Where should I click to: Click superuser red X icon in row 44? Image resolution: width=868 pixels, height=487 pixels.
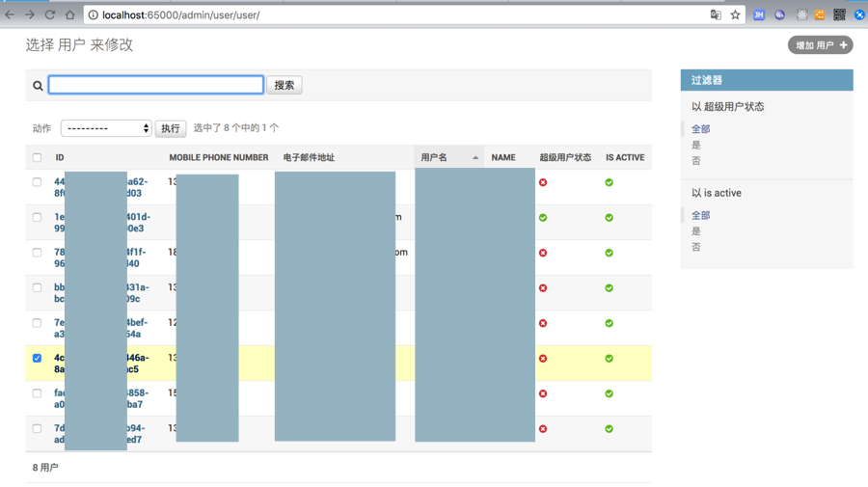click(543, 182)
